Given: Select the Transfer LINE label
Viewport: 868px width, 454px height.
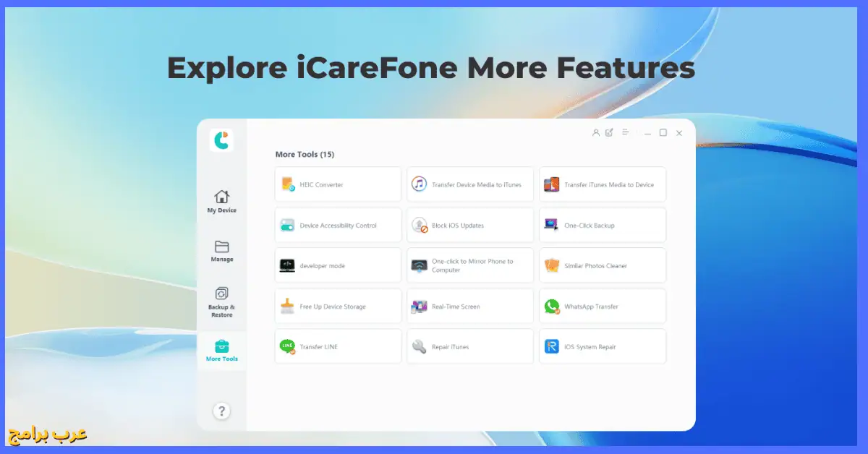Looking at the screenshot, I should (x=318, y=347).
